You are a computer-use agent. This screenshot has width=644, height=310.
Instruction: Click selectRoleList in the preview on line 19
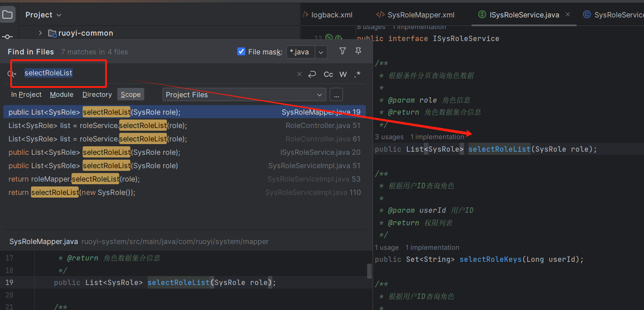tap(178, 282)
